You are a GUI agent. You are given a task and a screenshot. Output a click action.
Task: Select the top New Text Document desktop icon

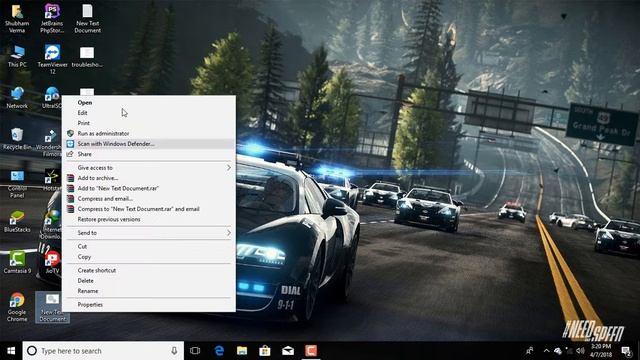click(x=87, y=18)
